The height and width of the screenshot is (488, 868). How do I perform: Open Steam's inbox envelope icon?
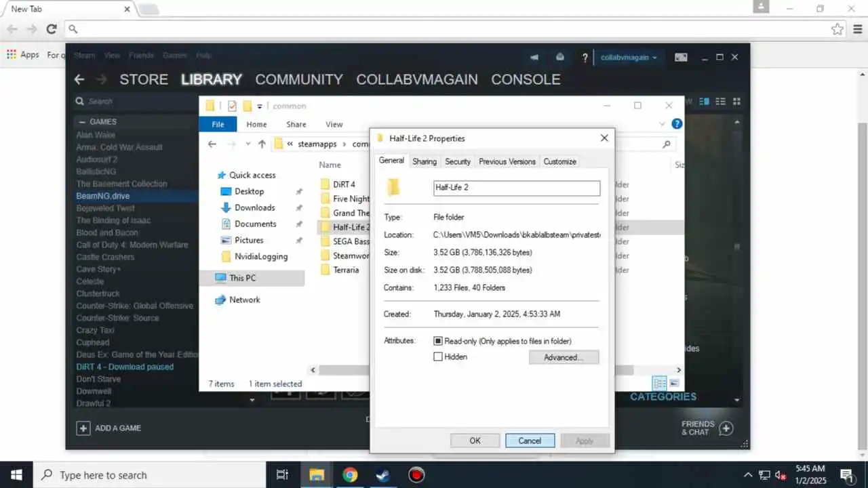(560, 58)
